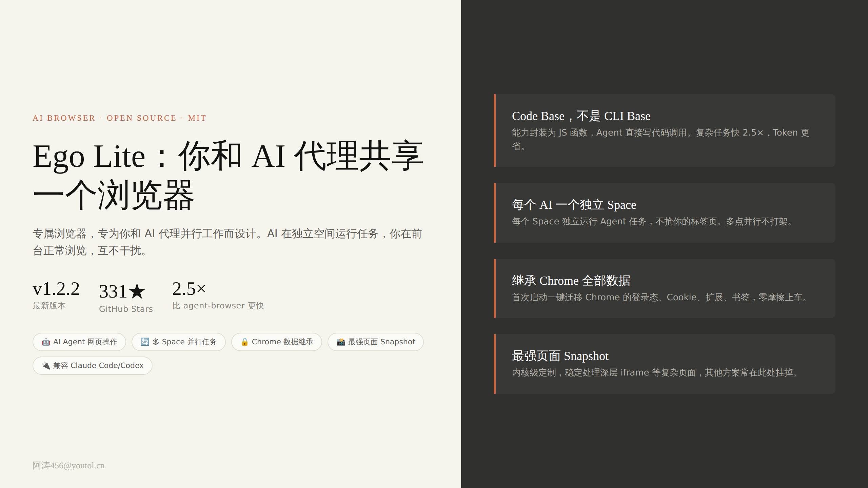The image size is (868, 488).
Task: Click the '最强页面 Snapshot' card heading
Action: (x=560, y=356)
